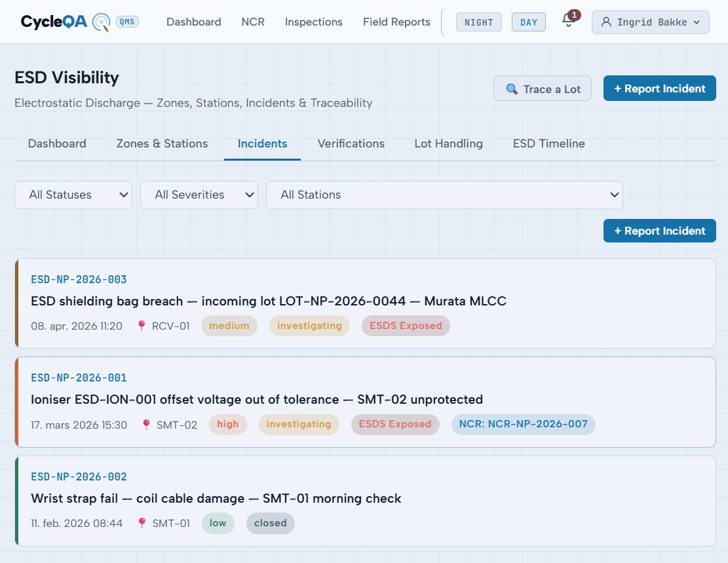728x563 pixels.
Task: Click Report Incident button in page header
Action: click(x=660, y=88)
